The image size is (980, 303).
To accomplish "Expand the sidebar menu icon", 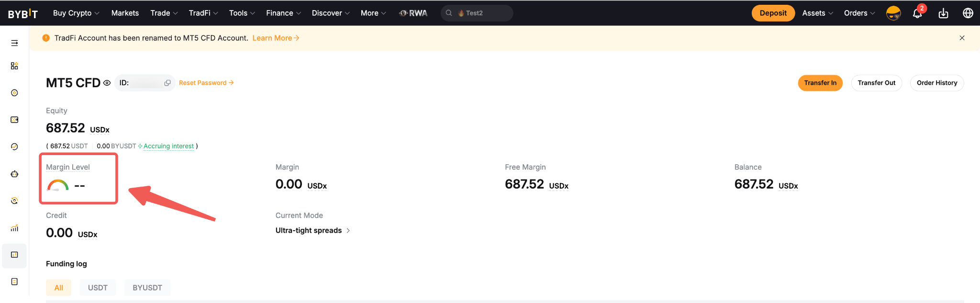I will pyautogui.click(x=14, y=43).
